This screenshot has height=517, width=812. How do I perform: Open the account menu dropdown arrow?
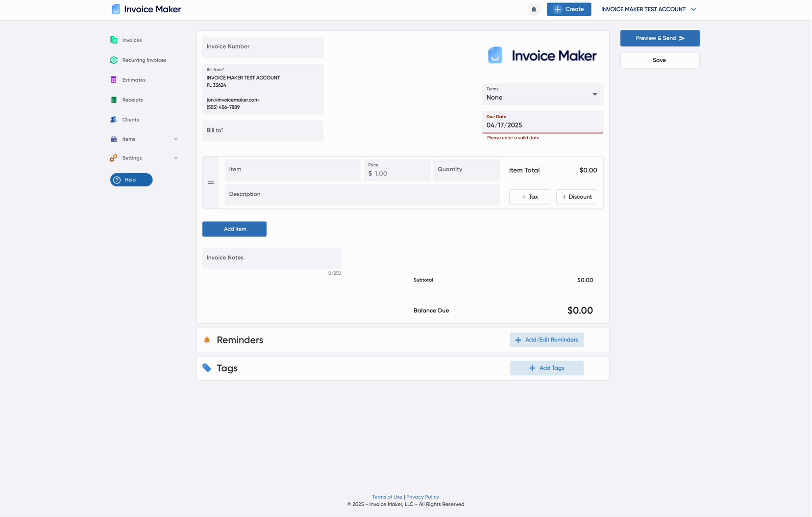point(693,9)
